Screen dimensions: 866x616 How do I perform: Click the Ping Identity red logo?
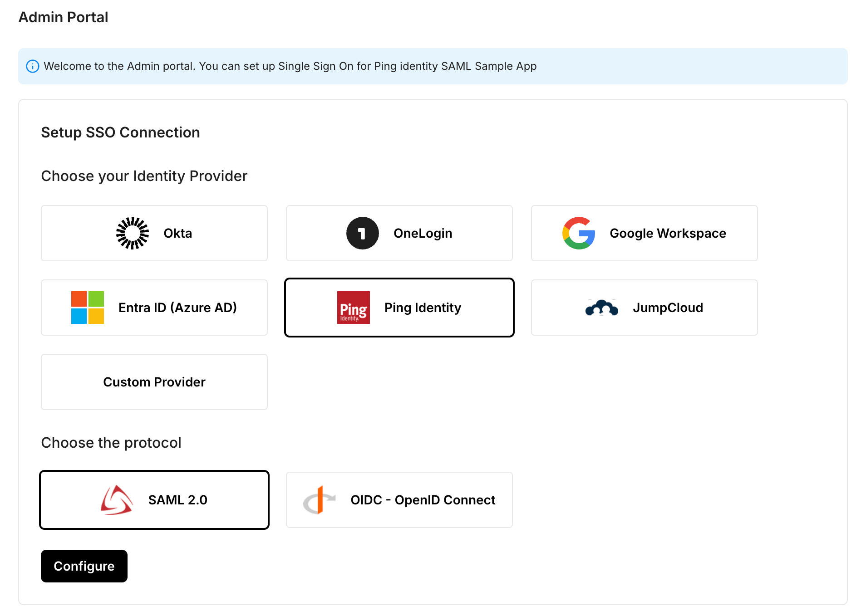pyautogui.click(x=354, y=308)
